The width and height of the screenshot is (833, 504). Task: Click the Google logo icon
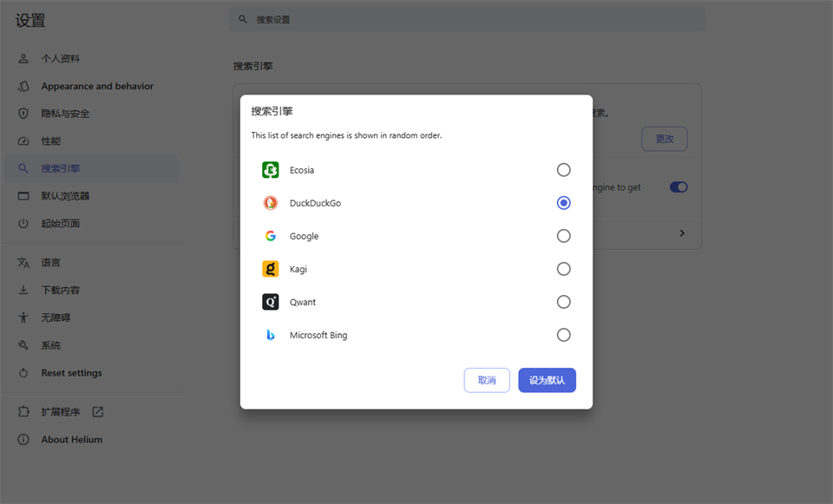click(x=271, y=235)
